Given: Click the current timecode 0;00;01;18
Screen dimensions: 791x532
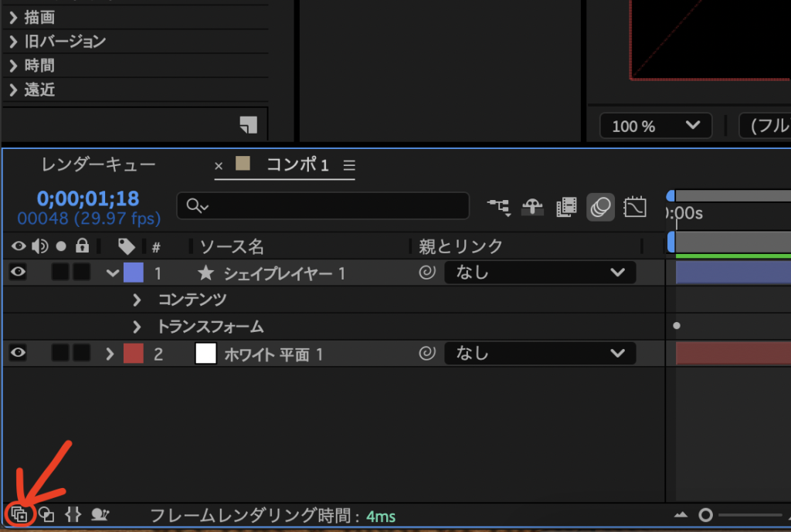Looking at the screenshot, I should [88, 198].
